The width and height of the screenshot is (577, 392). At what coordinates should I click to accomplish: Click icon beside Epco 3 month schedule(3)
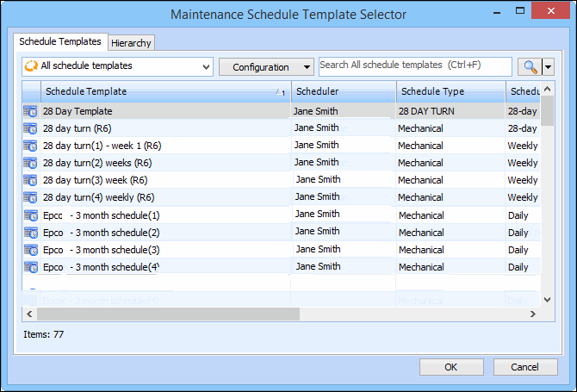click(31, 249)
